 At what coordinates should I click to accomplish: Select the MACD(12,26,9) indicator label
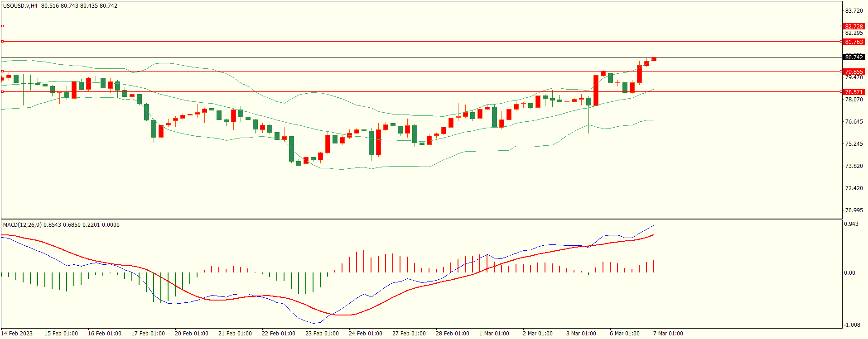(22, 225)
